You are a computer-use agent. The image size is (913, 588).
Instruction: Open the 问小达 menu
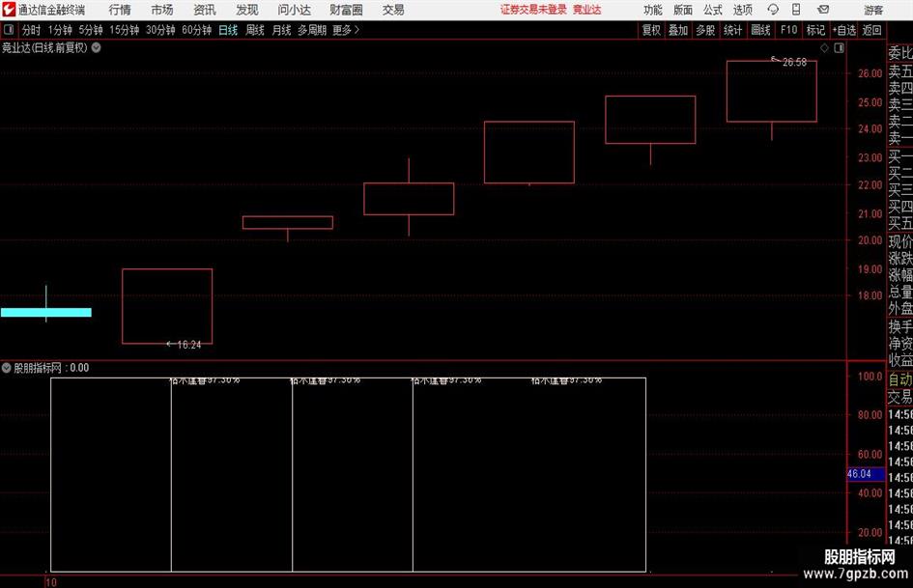coord(294,10)
